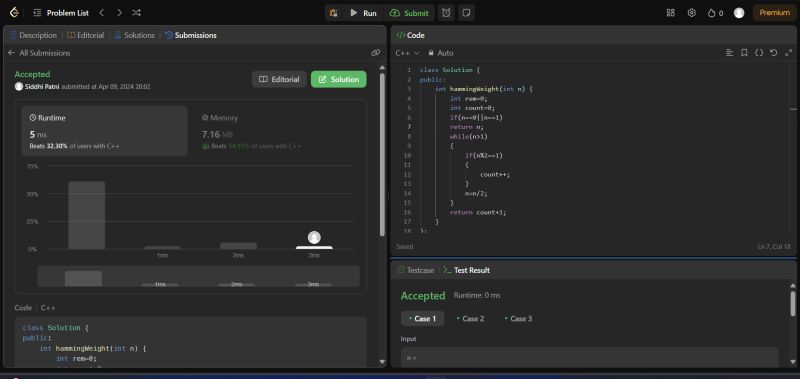Viewport: 800px width, 379px height.
Task: Click the 'int hammingWeight(int n) {' editor line
Action: click(x=484, y=89)
